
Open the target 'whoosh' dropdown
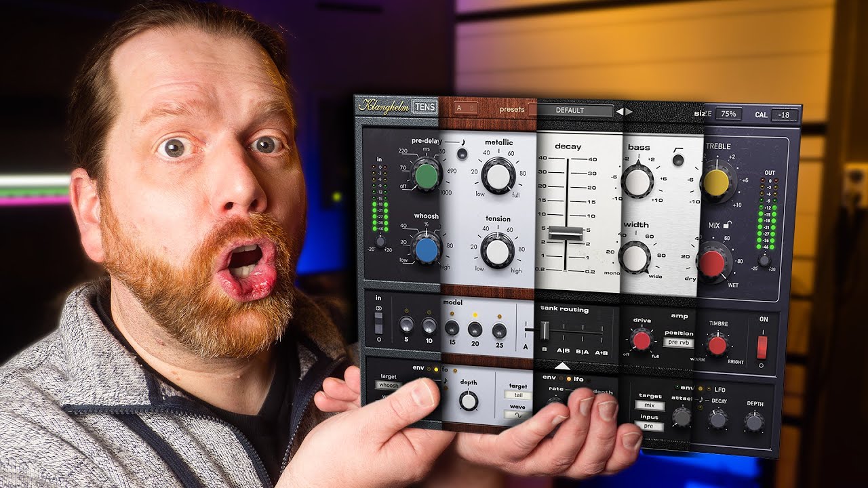click(x=389, y=385)
